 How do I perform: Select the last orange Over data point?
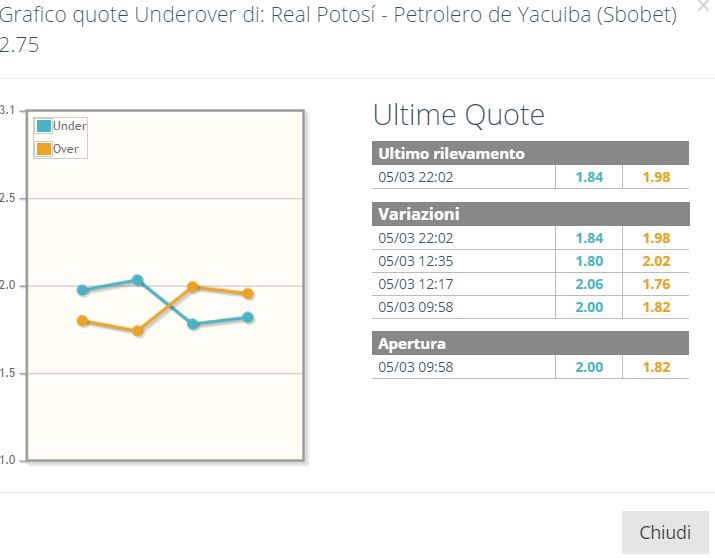click(248, 294)
